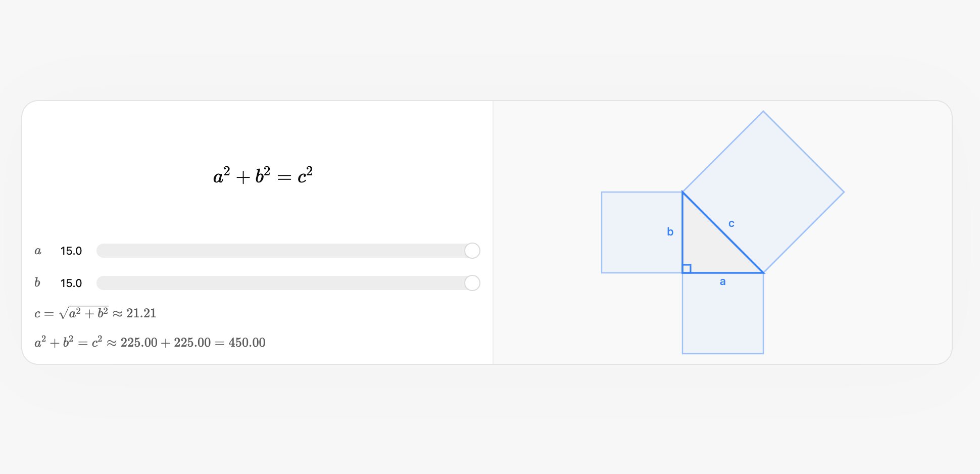Click the slider handle for b

coord(472,283)
